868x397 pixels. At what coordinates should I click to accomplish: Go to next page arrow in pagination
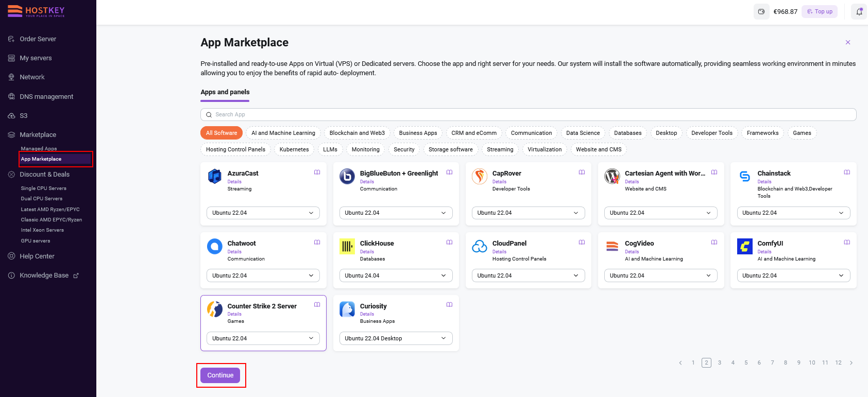pos(852,363)
